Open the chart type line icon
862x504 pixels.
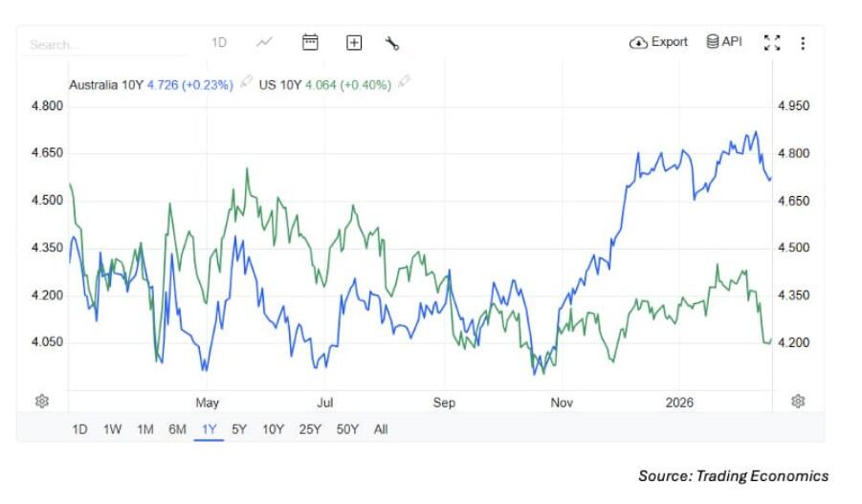(265, 42)
